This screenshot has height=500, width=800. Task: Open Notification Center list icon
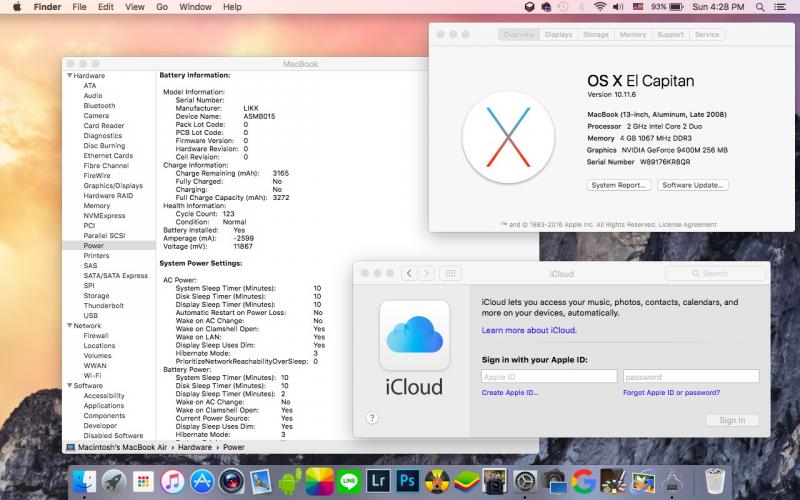click(780, 7)
